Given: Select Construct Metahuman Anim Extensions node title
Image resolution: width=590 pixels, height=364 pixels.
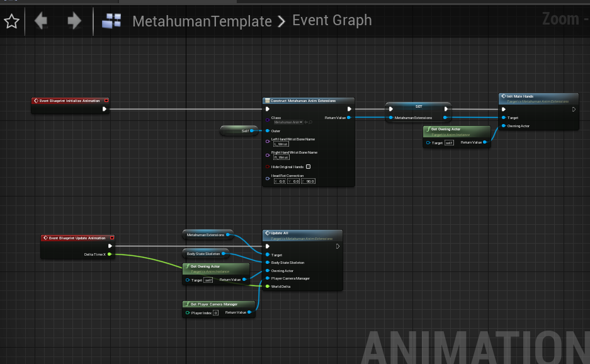Looking at the screenshot, I should pos(303,101).
